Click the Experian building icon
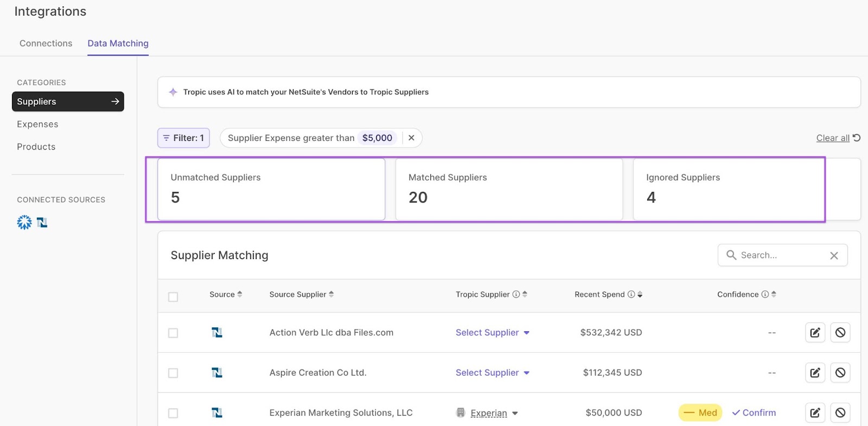Viewport: 868px width, 426px height. coord(461,412)
